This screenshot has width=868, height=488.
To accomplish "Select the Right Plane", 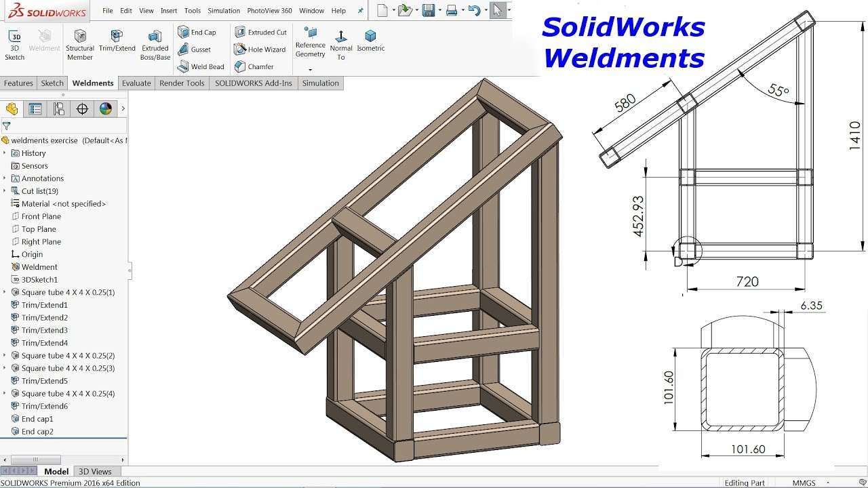I will tap(36, 241).
